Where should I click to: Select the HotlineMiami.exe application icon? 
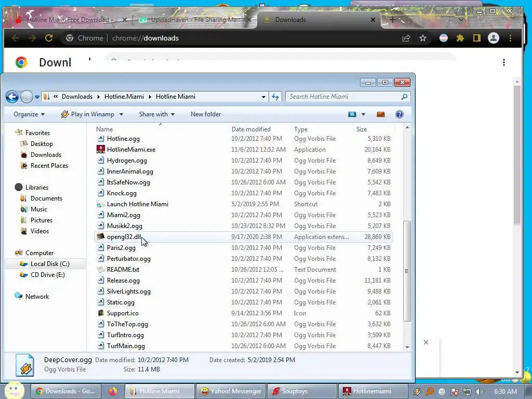click(101, 149)
